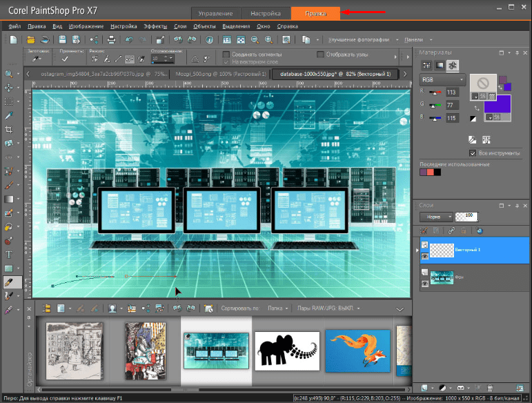The height and width of the screenshot is (403, 532).
Task: Open the RGB color model dropdown
Action: 444,80
